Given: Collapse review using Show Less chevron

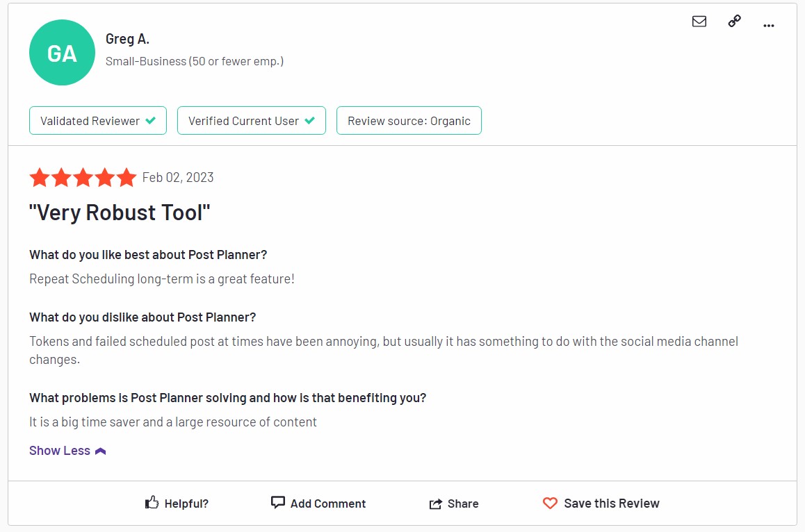Looking at the screenshot, I should (99, 450).
